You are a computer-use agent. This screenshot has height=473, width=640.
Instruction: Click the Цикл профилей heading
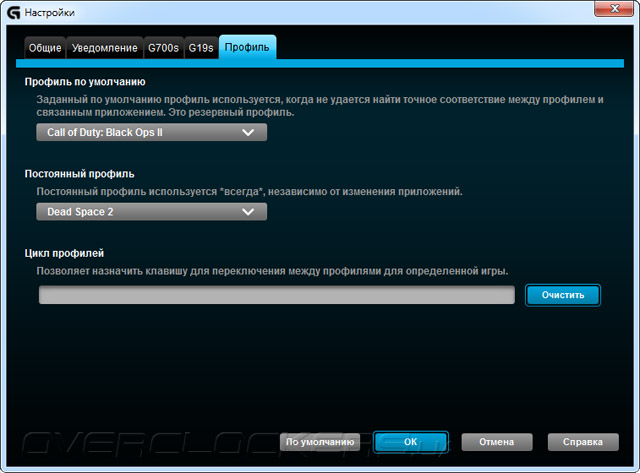(x=64, y=253)
